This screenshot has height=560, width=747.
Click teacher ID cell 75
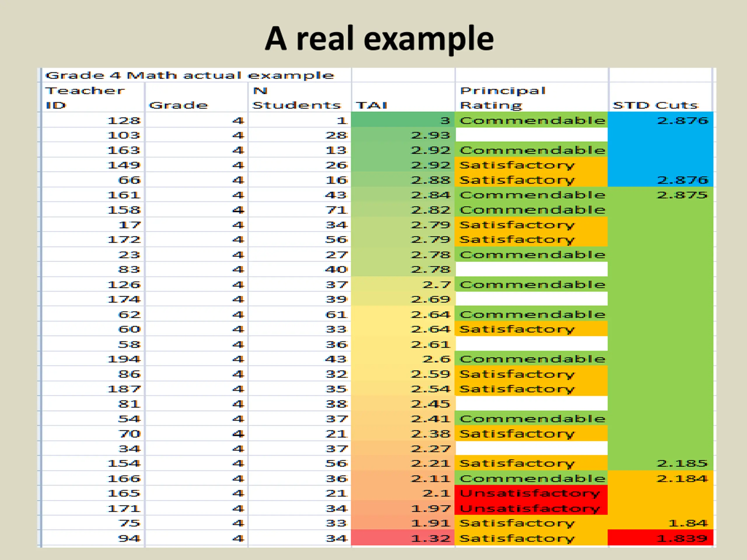[93, 523]
